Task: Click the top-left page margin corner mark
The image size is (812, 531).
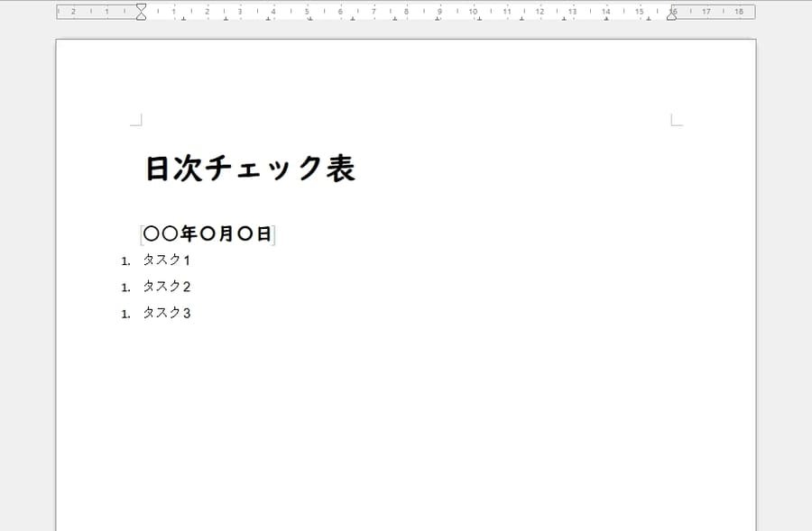Action: pyautogui.click(x=137, y=117)
